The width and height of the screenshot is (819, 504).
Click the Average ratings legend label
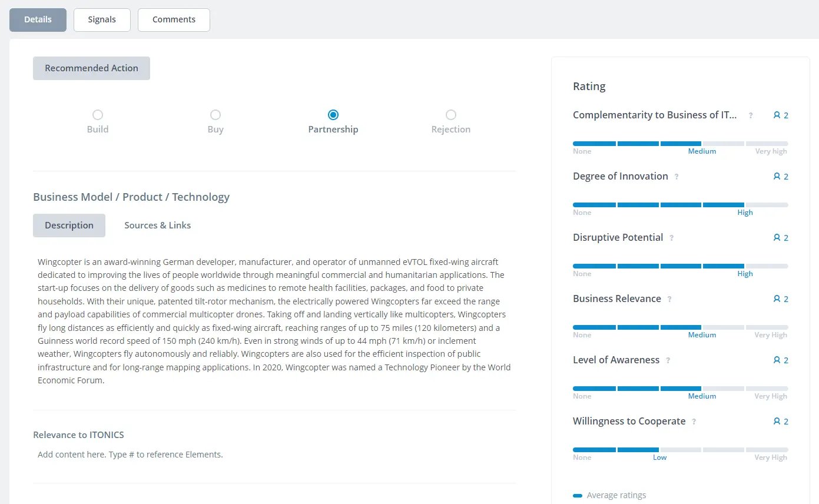pyautogui.click(x=616, y=495)
